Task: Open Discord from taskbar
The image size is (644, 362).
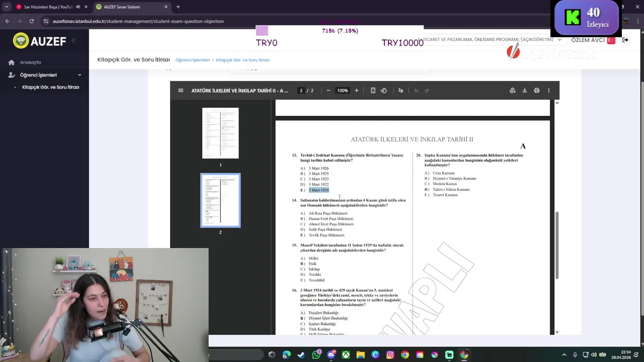Action: (331, 354)
